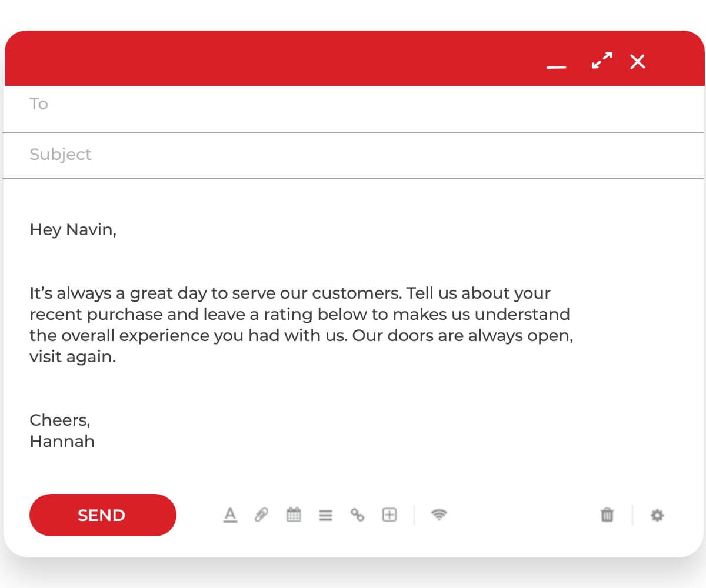Discard the draft with trash icon
706x588 pixels.
607,515
